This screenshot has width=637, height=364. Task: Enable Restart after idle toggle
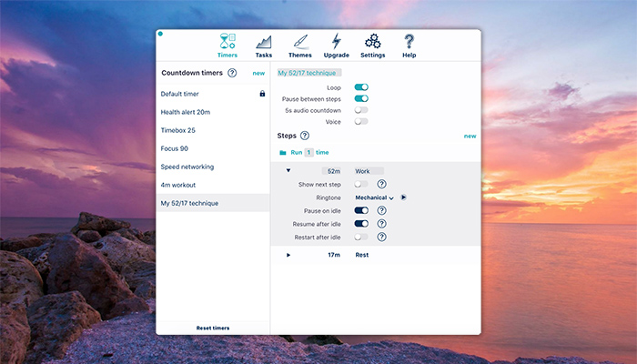point(361,237)
